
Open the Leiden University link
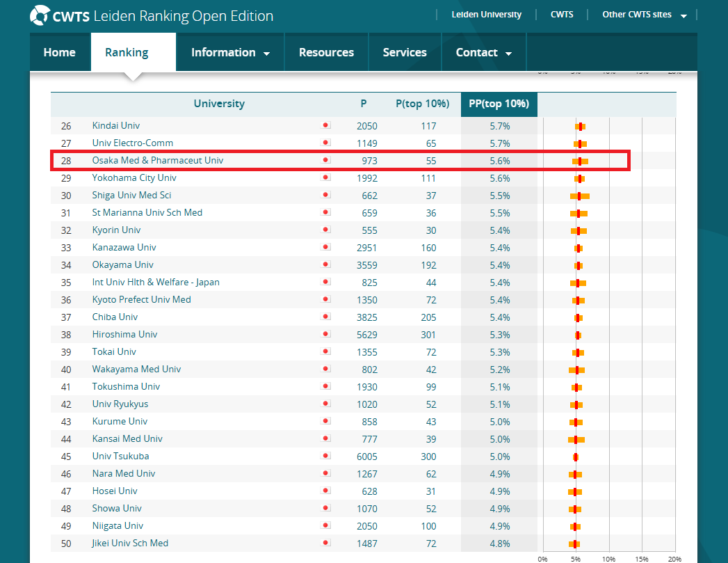tap(486, 15)
